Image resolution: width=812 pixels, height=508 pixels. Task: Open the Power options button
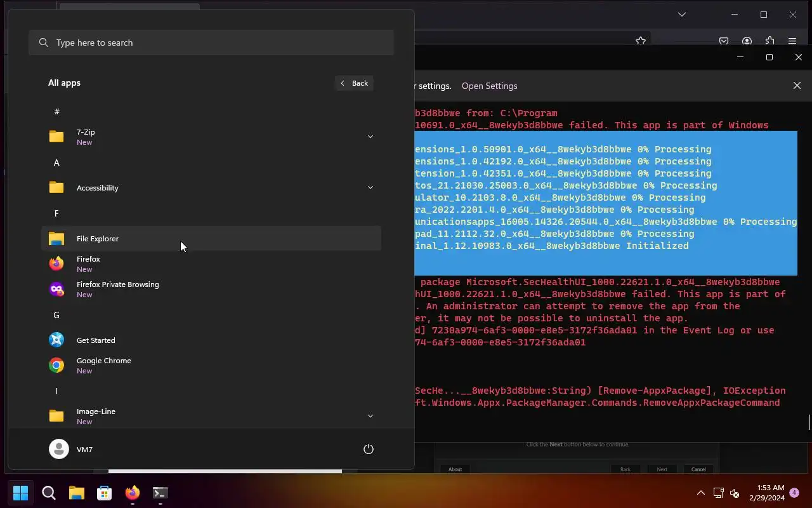[369, 449]
